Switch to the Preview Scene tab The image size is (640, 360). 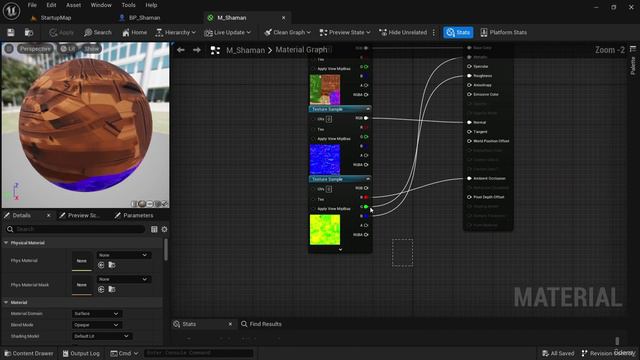click(80, 216)
